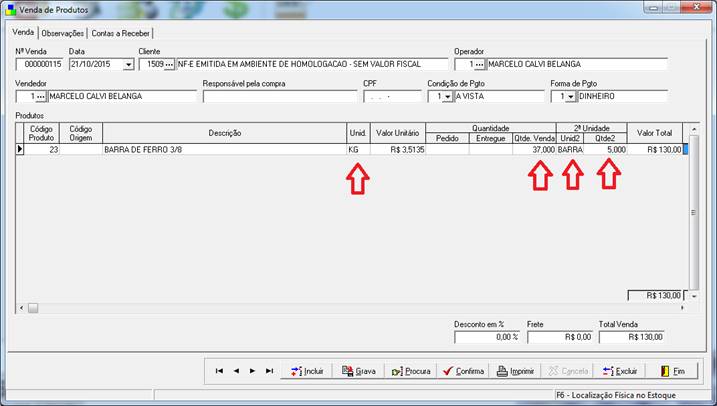Open the Procura search
The image size is (717, 406).
pos(411,371)
